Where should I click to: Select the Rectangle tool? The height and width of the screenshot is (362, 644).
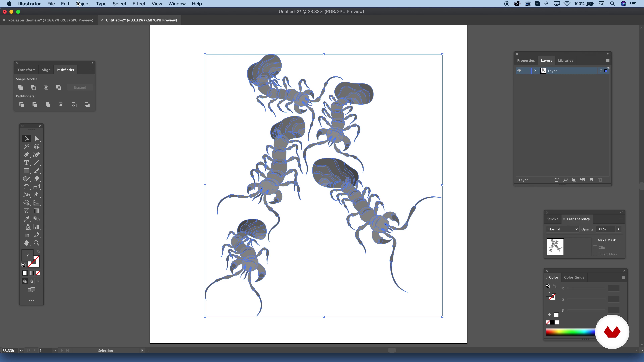(x=26, y=171)
